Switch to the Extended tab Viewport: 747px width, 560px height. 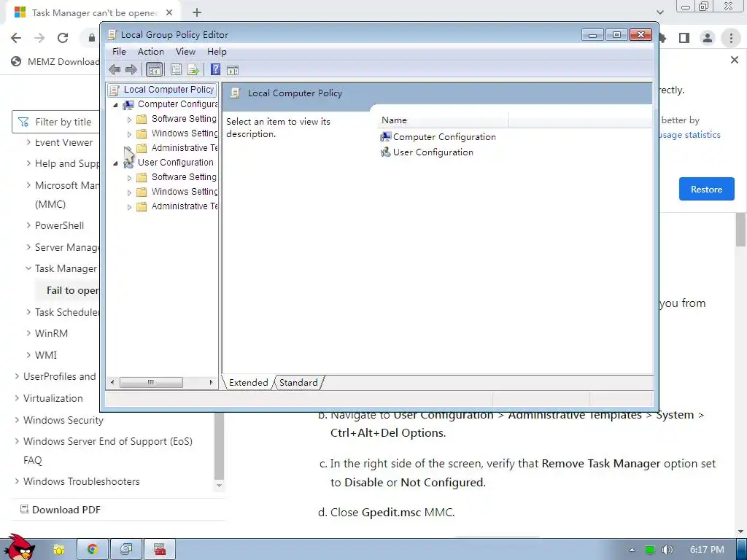[x=248, y=382]
